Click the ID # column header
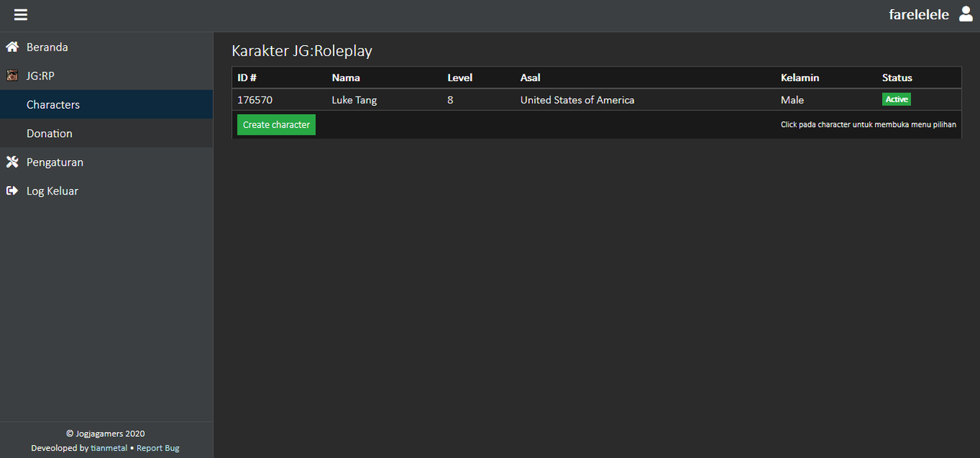Viewport: 980px width, 458px height. click(x=247, y=77)
